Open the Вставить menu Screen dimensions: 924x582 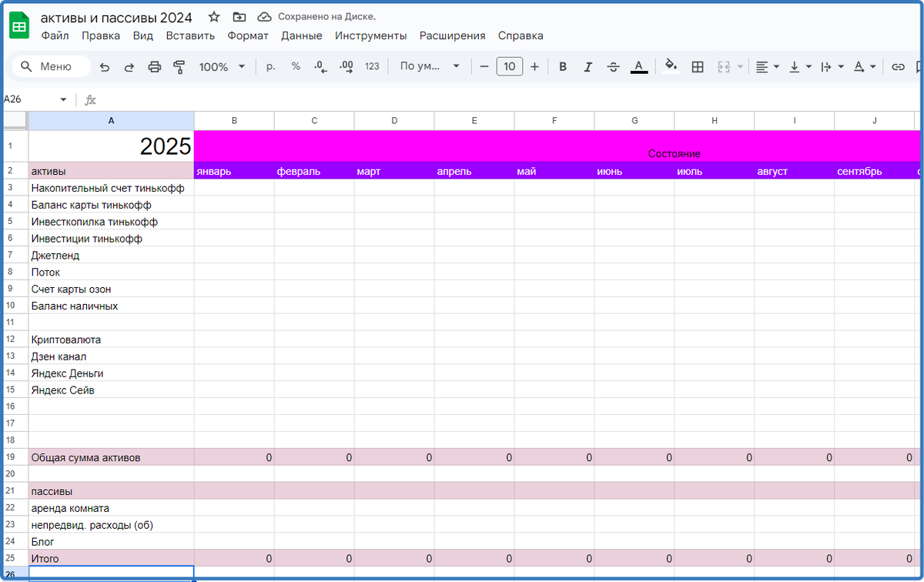[x=190, y=35]
